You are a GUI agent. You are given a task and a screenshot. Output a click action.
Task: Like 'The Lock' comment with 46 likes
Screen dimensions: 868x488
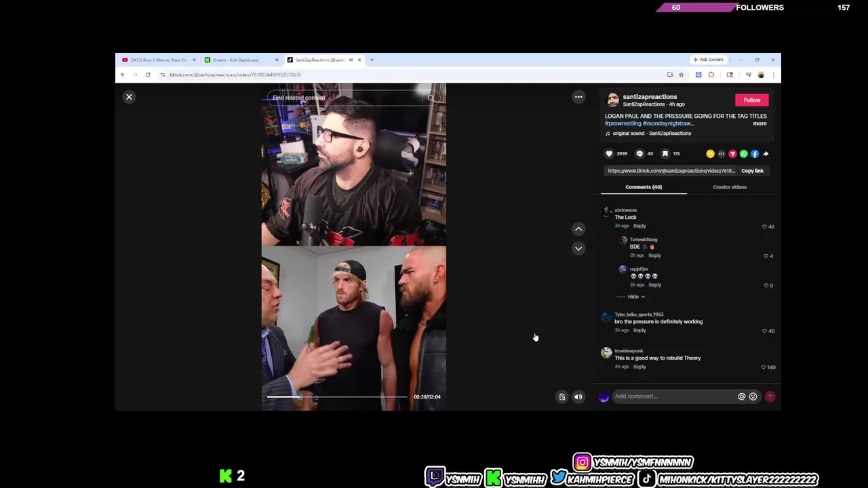click(764, 226)
